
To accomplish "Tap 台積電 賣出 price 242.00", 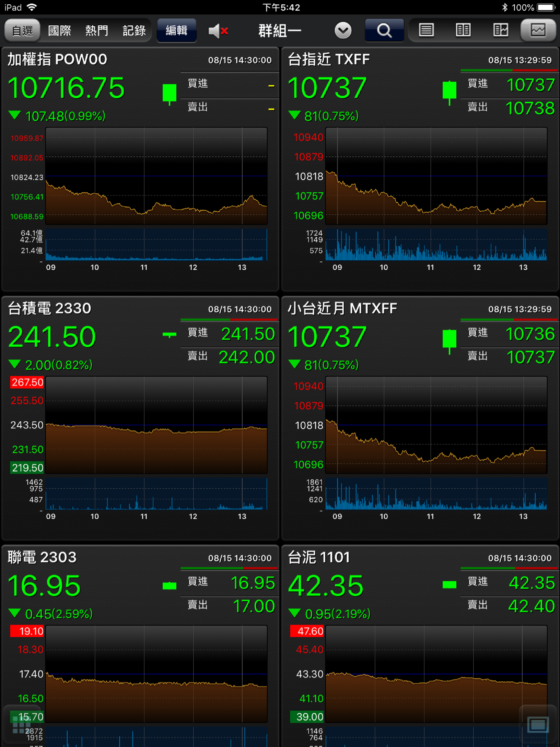I will (247, 357).
